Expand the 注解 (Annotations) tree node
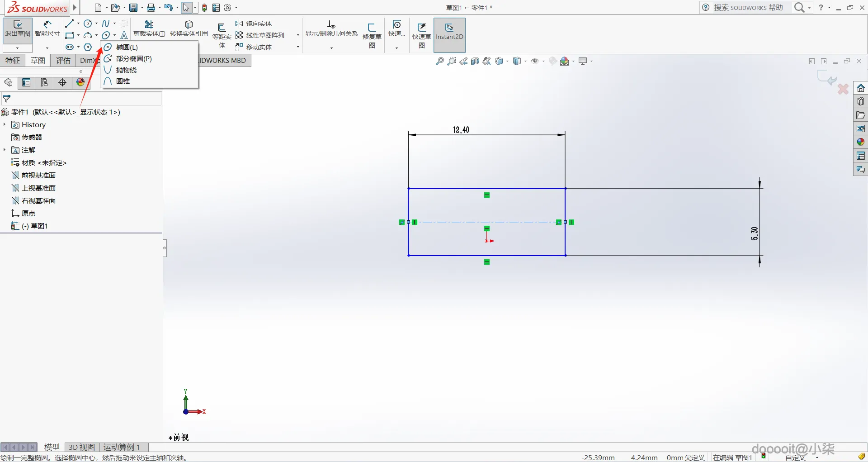The height and width of the screenshot is (462, 868). click(5, 150)
